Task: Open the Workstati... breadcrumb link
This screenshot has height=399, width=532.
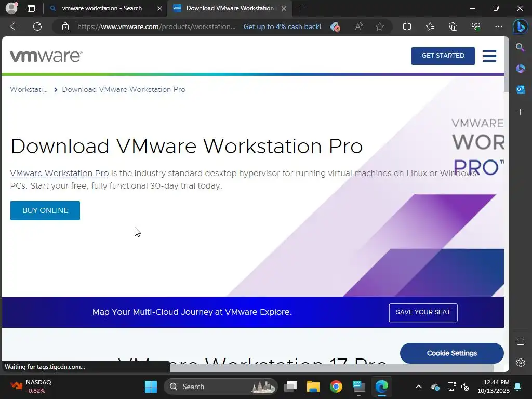Action: coord(29,89)
